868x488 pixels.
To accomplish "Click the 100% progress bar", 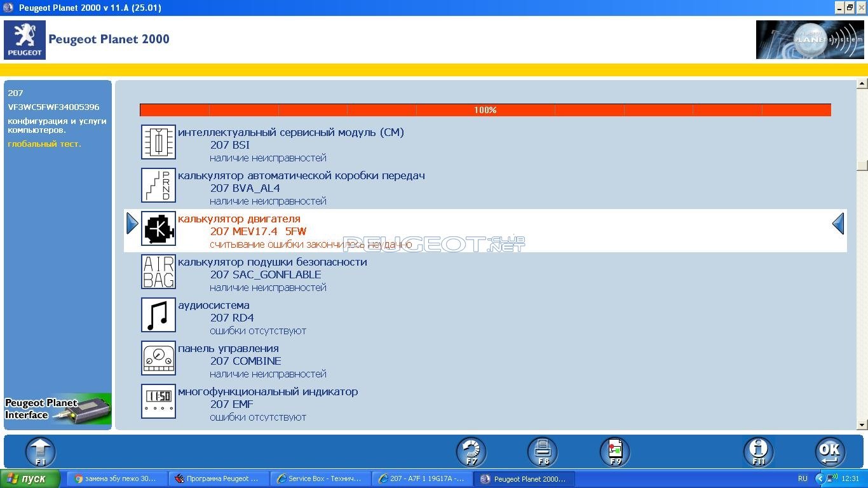I will [485, 110].
